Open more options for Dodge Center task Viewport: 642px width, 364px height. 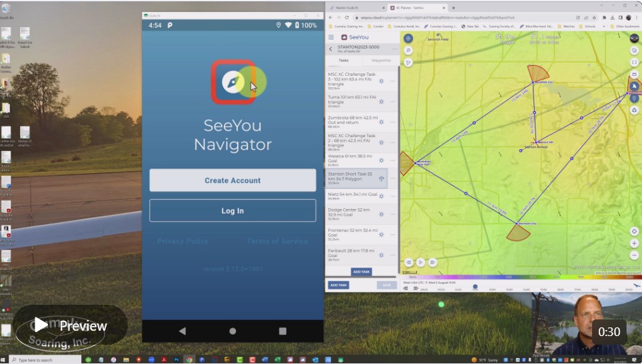pos(393,214)
